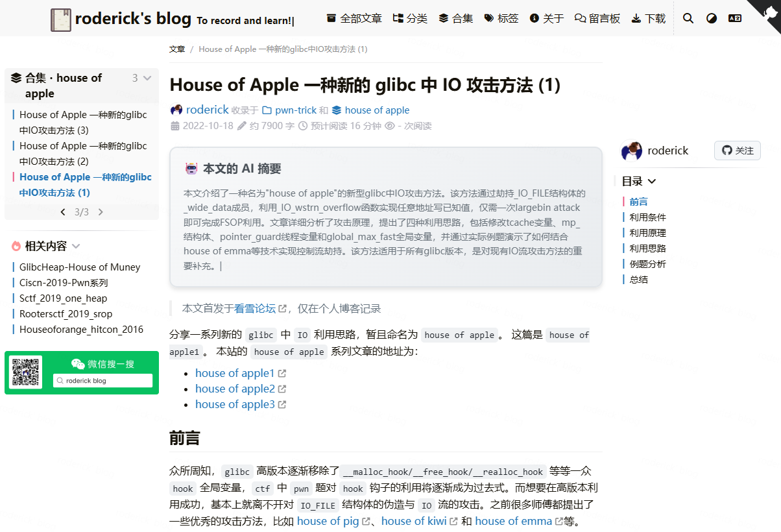The width and height of the screenshot is (781, 532).
Task: Click the search magnifier icon
Action: click(688, 18)
